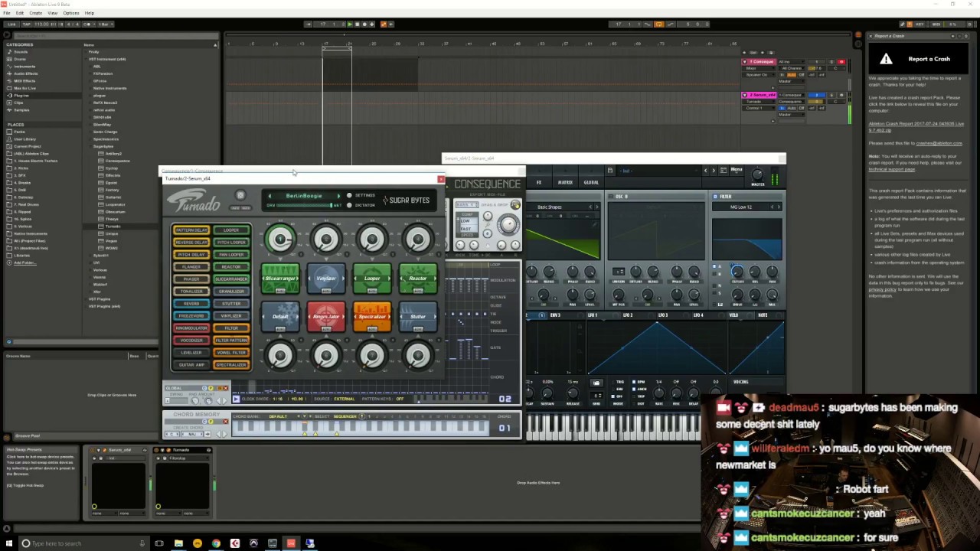
Task: Select next Turnado preset after BerlinBoogie
Action: click(x=338, y=196)
